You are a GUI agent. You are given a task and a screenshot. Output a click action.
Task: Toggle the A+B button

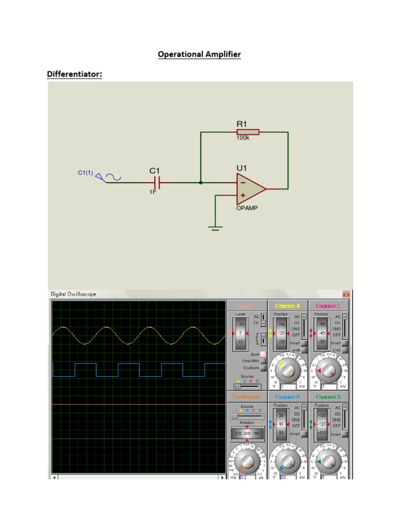(x=304, y=350)
